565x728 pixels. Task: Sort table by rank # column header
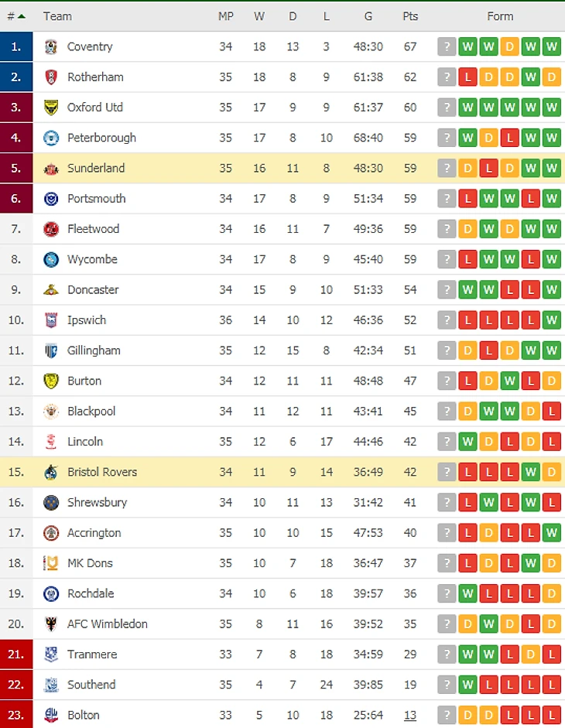tap(16, 16)
